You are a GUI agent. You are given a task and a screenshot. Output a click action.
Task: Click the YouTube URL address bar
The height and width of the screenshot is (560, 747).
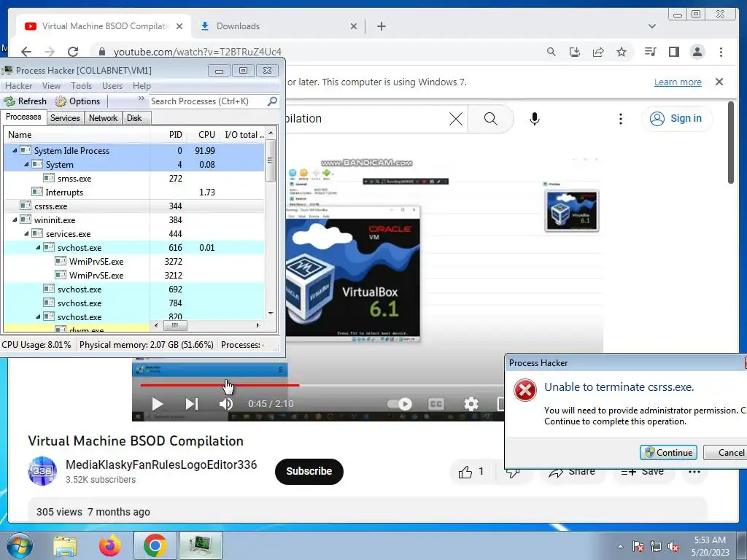coord(197,52)
